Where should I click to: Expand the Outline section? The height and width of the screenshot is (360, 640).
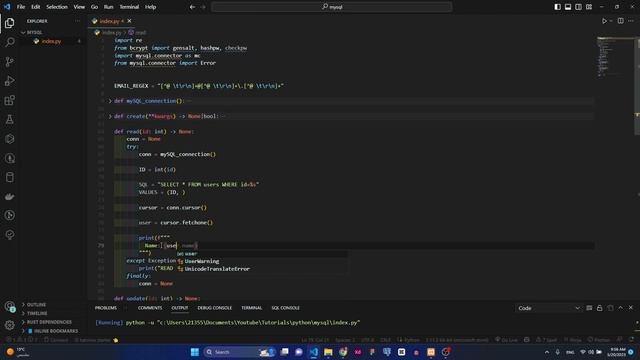click(36, 304)
